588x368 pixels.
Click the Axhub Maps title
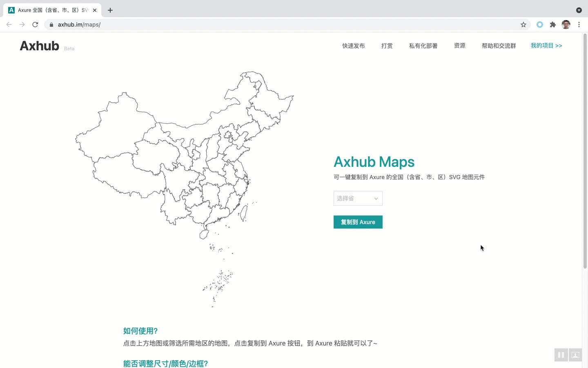(374, 162)
